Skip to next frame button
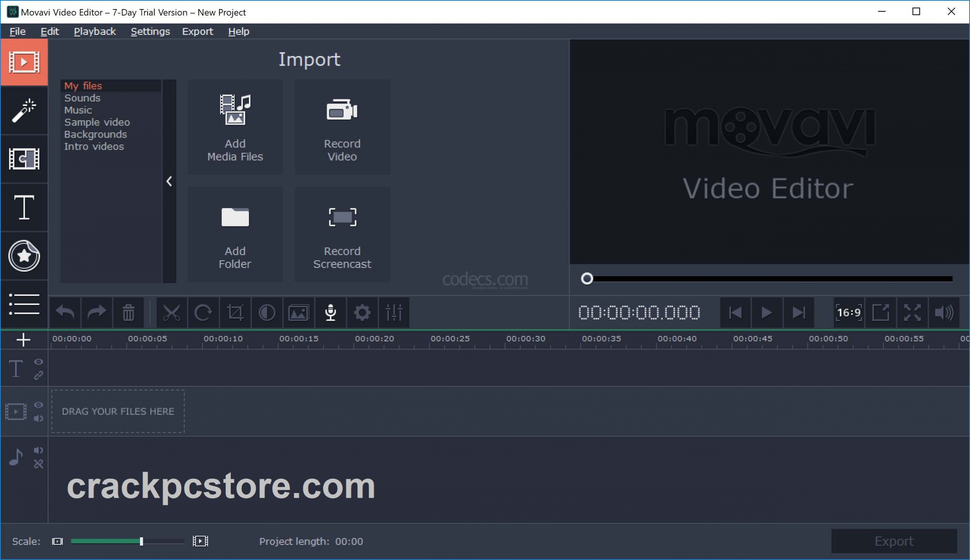970x560 pixels. tap(799, 312)
